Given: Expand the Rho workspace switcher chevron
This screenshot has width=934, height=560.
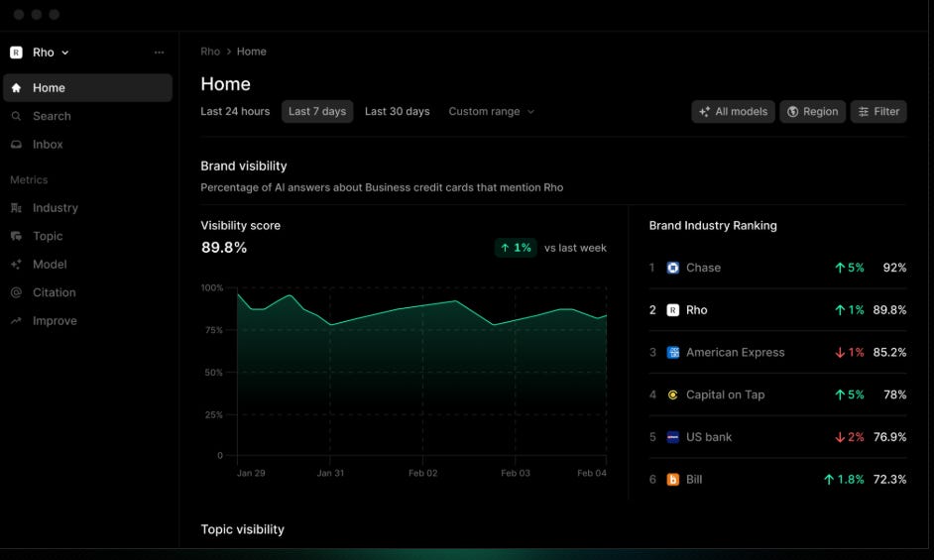Looking at the screenshot, I should [x=64, y=53].
